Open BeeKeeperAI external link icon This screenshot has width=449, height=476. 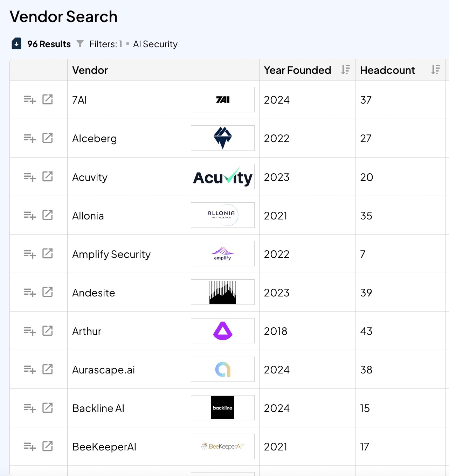click(48, 446)
